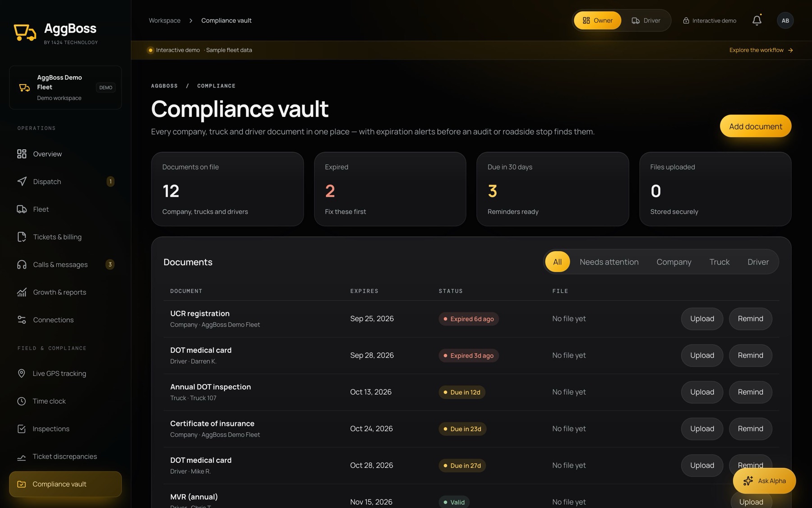Click the Add document button
This screenshot has height=508, width=812.
(x=755, y=126)
